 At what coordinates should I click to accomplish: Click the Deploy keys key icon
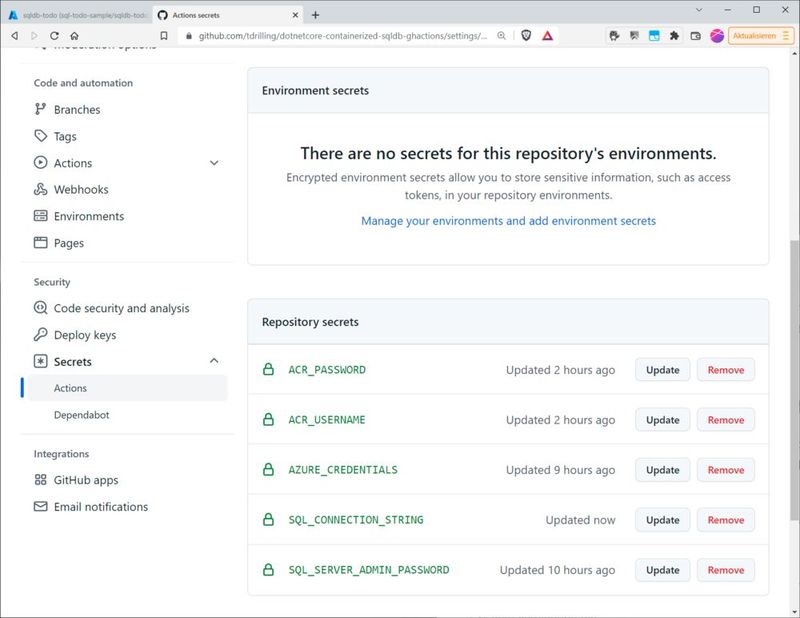40,334
